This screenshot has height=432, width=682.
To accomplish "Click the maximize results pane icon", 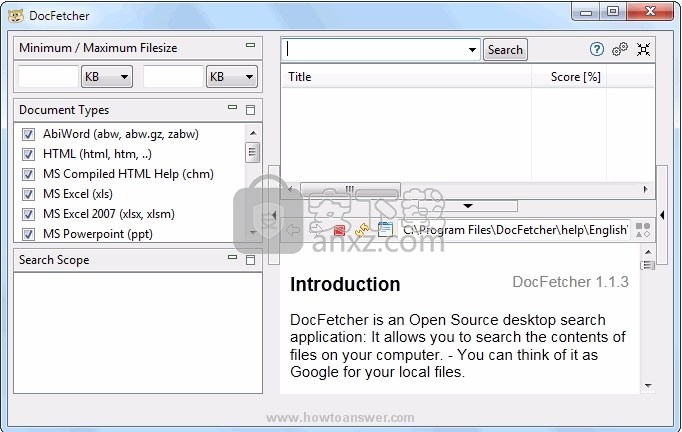I will (x=643, y=49).
